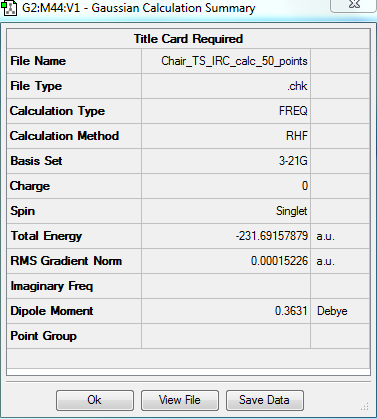The image size is (377, 419).
Task: Click the Ok button
Action: point(95,400)
